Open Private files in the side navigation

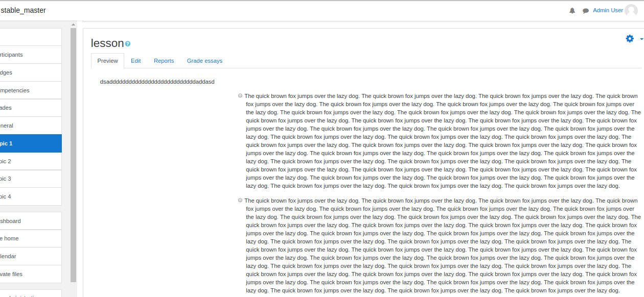click(x=31, y=274)
